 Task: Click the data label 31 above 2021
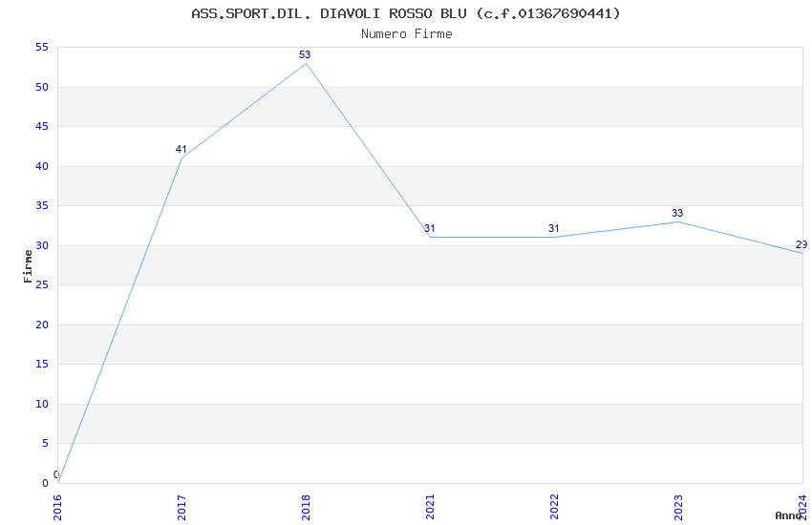(429, 228)
